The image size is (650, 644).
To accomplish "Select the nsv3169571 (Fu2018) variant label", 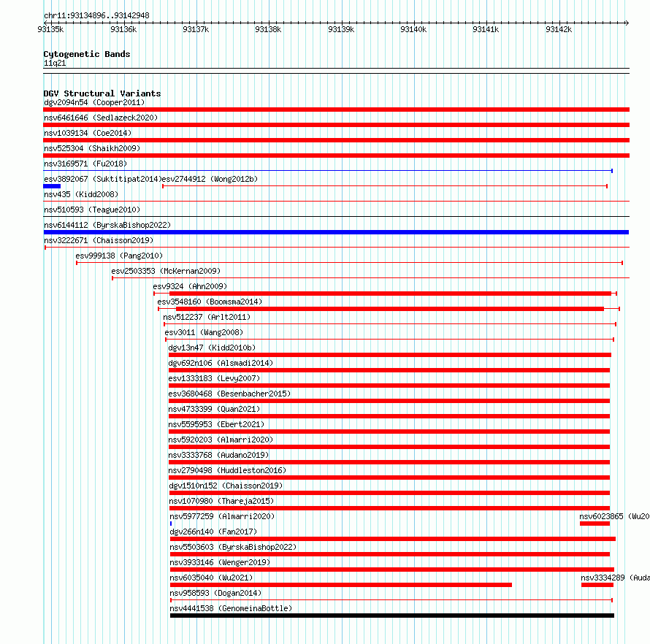I will click(x=85, y=164).
